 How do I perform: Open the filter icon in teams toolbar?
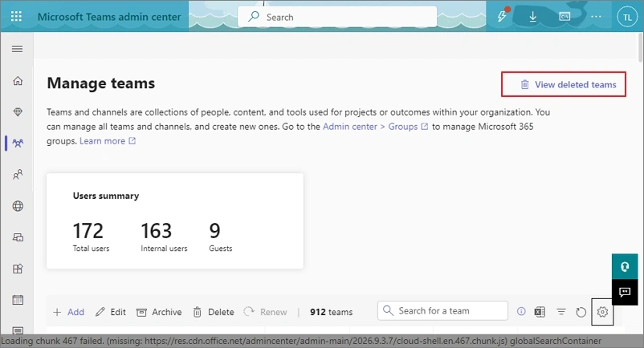(561, 312)
